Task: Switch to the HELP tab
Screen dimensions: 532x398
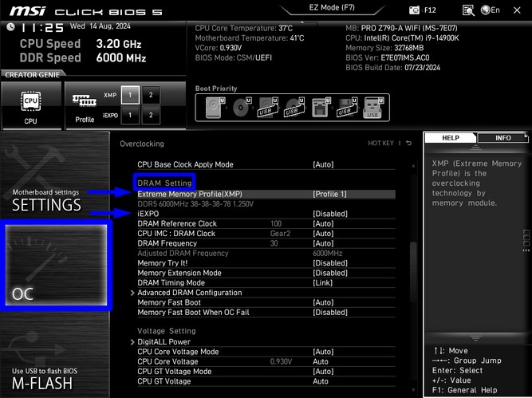Action: tap(451, 138)
